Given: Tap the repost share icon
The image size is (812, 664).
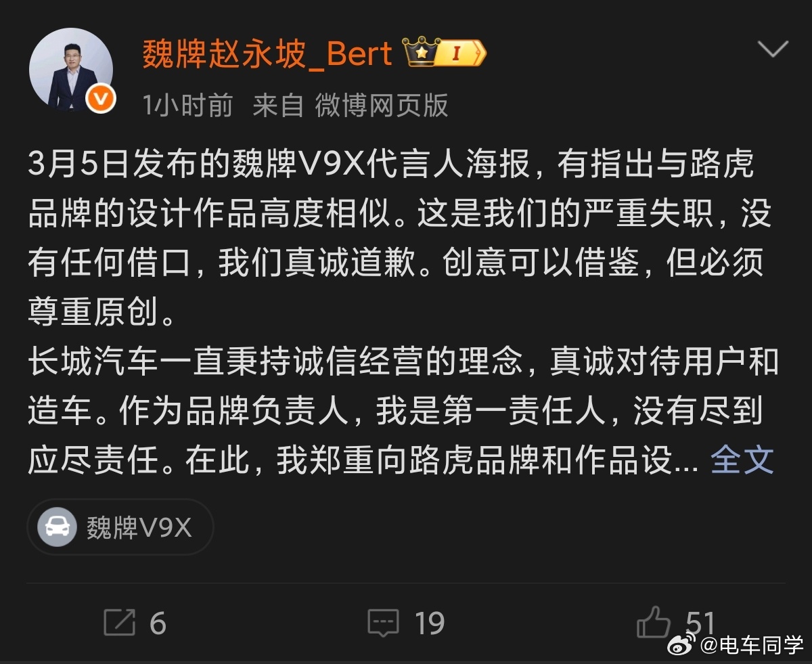Looking at the screenshot, I should (x=120, y=622).
